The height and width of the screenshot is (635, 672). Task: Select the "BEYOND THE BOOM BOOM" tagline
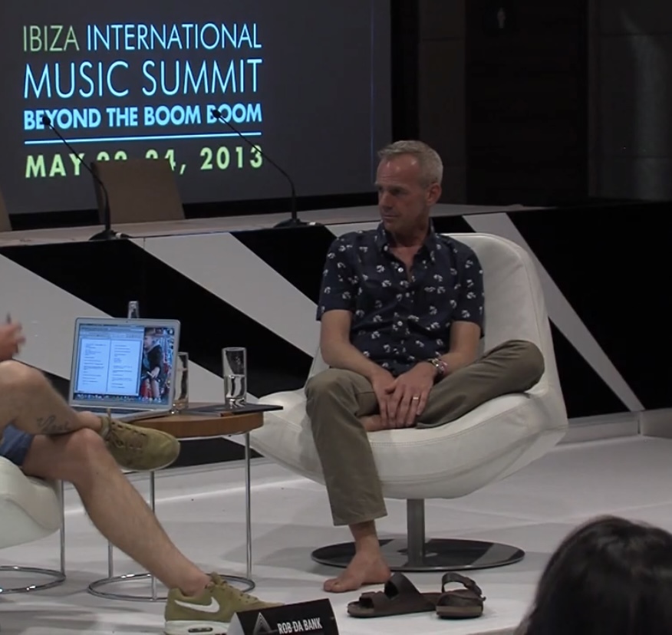point(143,117)
